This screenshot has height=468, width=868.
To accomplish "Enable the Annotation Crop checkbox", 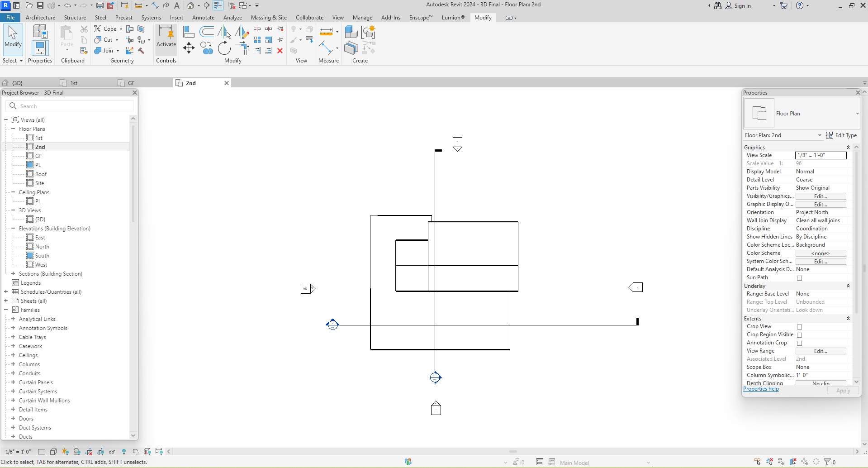I will pyautogui.click(x=799, y=343).
